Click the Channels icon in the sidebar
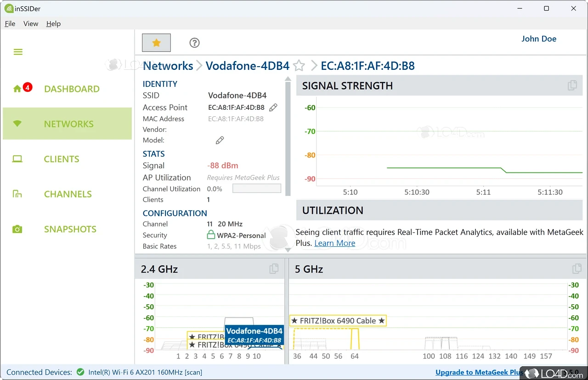Viewport: 588px width, 380px height. [17, 194]
